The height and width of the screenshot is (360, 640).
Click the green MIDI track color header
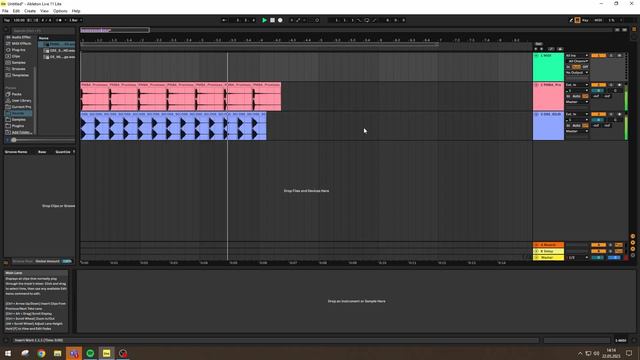point(548,67)
